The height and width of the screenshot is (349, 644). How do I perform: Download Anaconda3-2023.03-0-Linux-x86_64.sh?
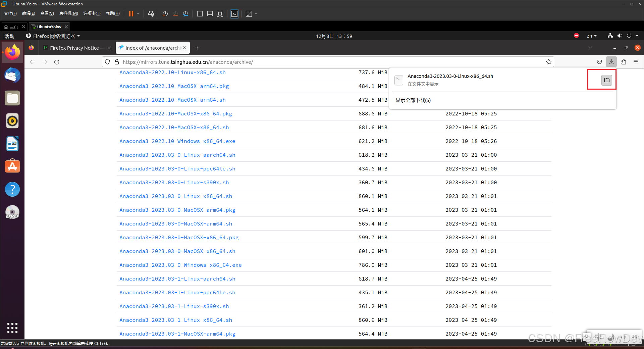click(x=176, y=196)
